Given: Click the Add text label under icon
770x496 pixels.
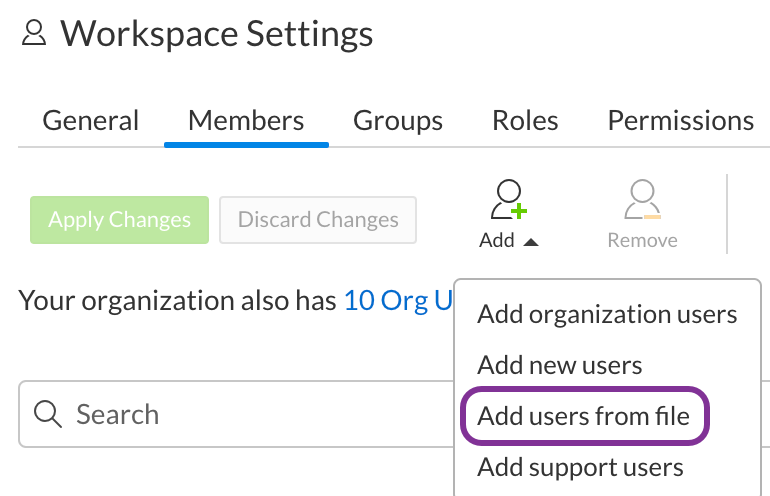Looking at the screenshot, I should (497, 241).
